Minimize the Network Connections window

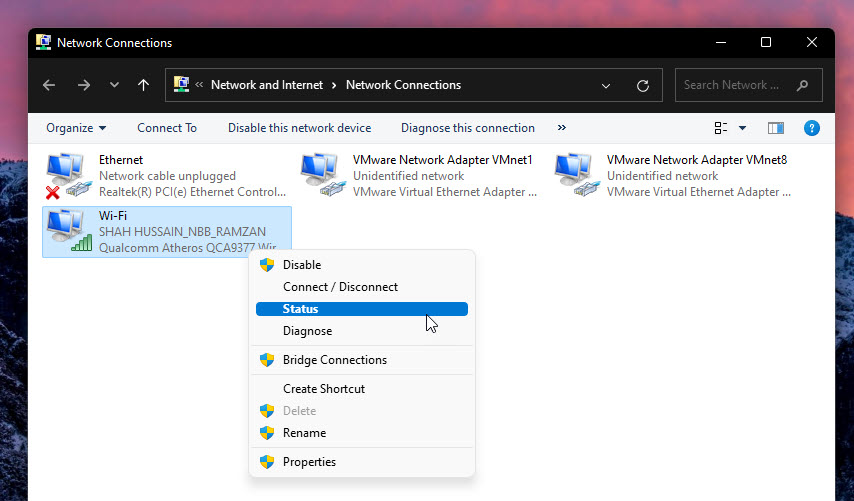pos(721,42)
